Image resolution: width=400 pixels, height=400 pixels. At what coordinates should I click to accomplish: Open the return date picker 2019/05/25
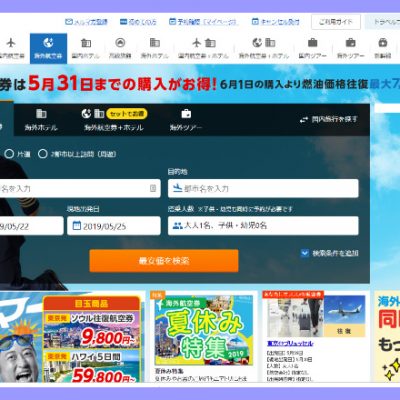coord(114,226)
